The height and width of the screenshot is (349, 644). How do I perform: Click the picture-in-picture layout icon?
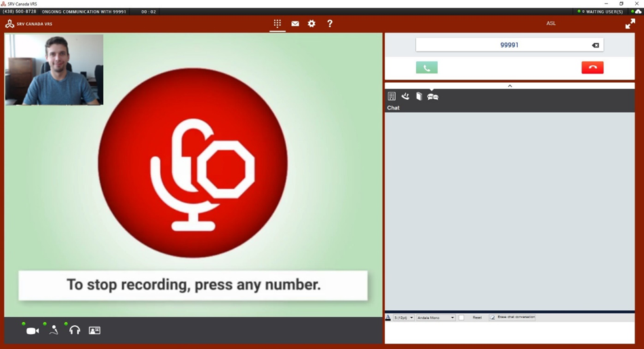point(94,330)
